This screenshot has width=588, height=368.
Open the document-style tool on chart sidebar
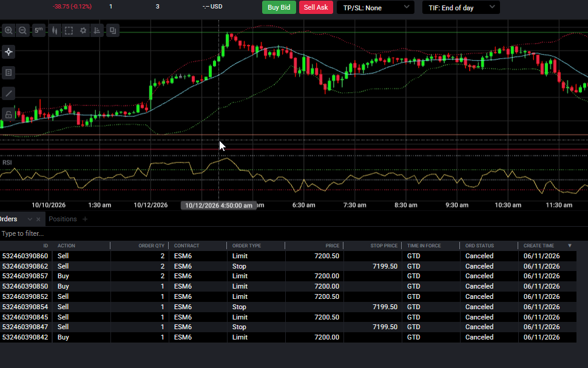click(x=8, y=73)
